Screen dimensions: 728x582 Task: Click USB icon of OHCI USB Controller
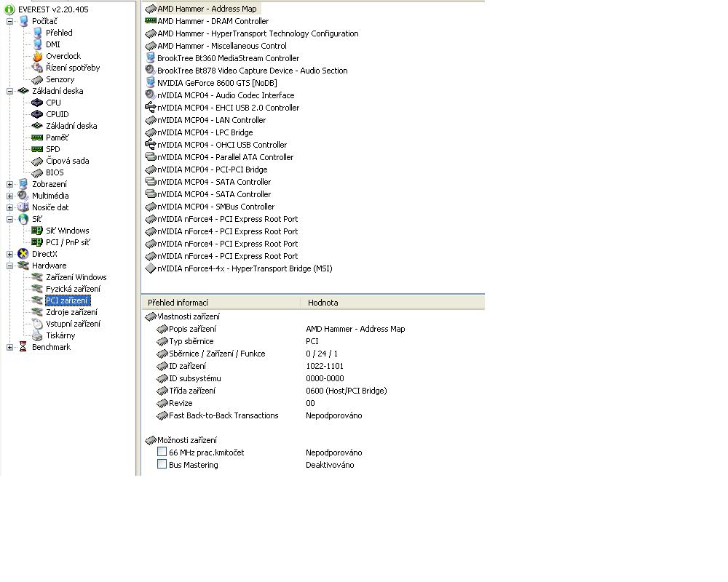pyautogui.click(x=150, y=144)
